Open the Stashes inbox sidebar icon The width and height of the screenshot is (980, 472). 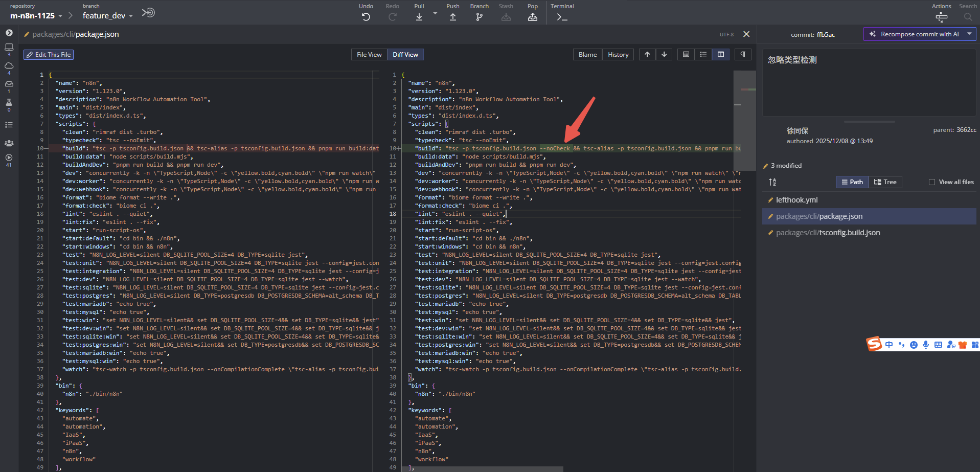9,84
